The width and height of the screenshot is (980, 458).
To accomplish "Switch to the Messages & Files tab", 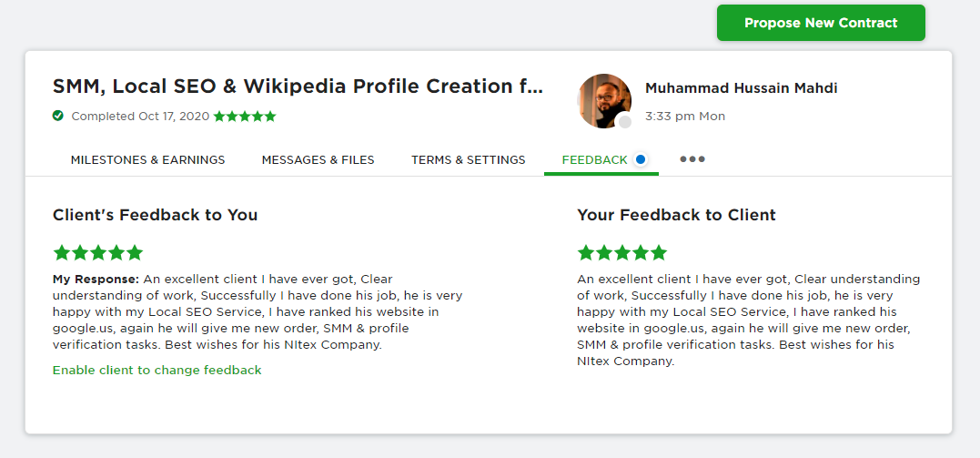I will [318, 160].
